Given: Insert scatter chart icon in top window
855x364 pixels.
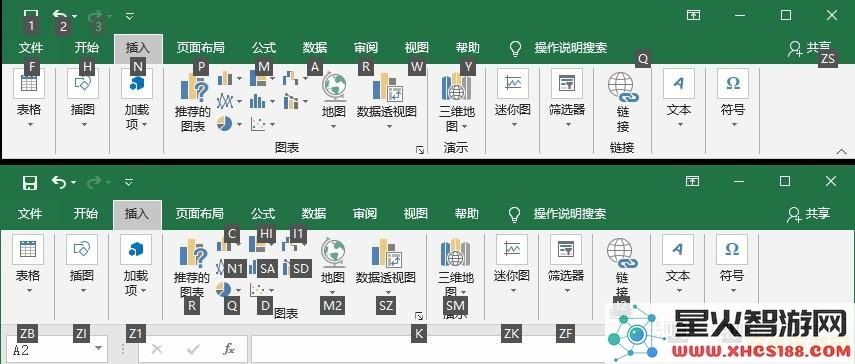Looking at the screenshot, I should (257, 124).
